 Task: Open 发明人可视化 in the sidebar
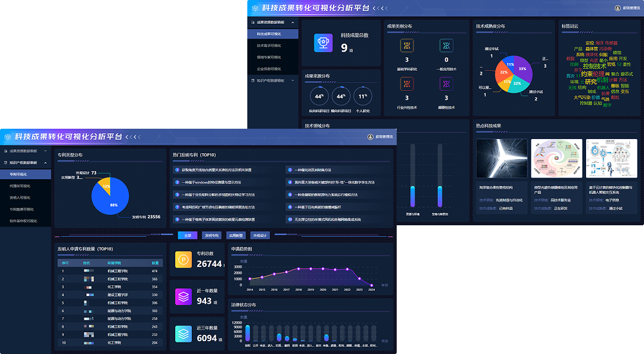(x=20, y=198)
